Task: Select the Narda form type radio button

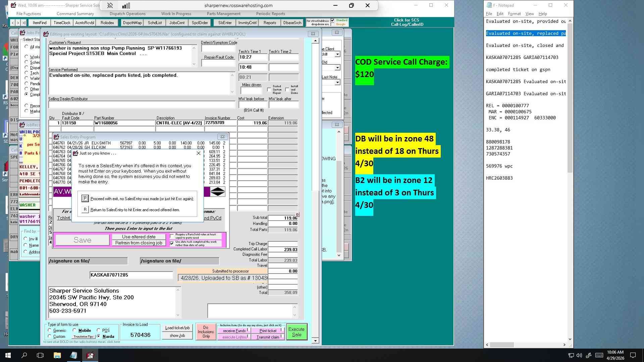Action: coord(99,336)
